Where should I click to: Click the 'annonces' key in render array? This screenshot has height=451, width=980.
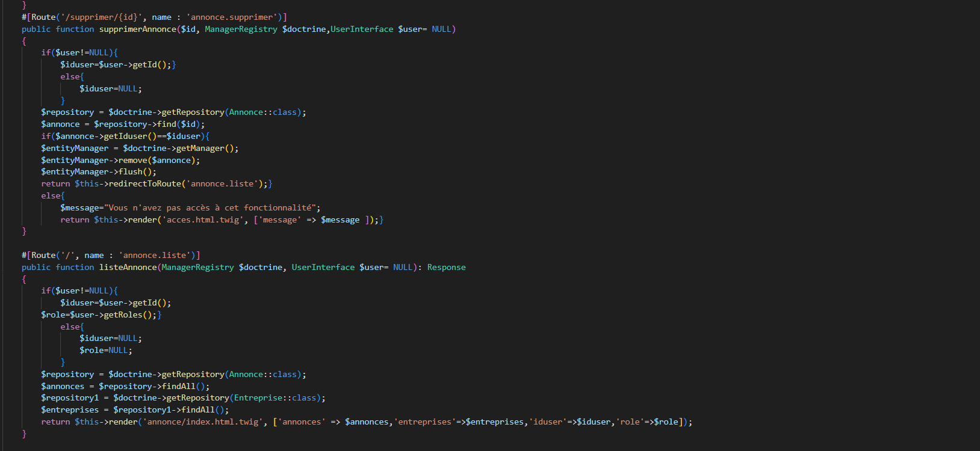(302, 422)
